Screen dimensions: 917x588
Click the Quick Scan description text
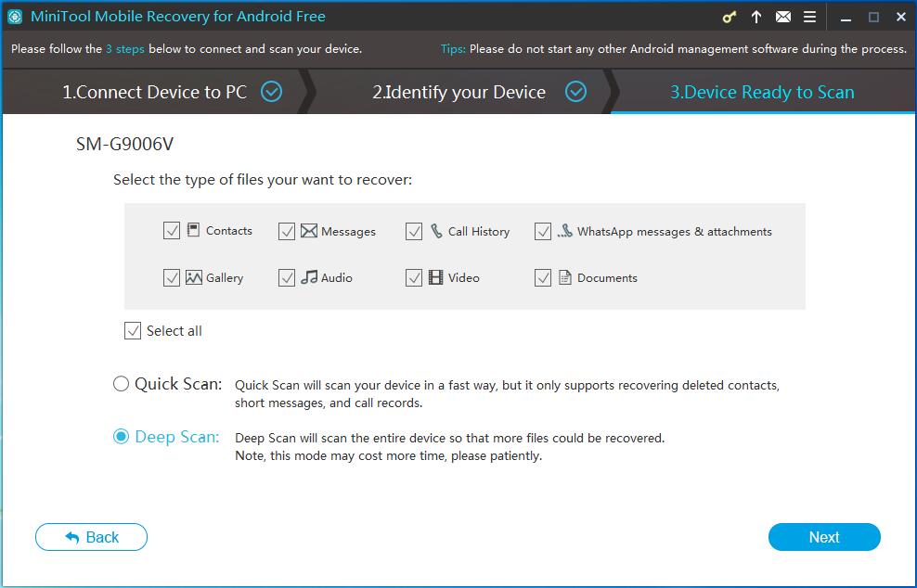[507, 394]
